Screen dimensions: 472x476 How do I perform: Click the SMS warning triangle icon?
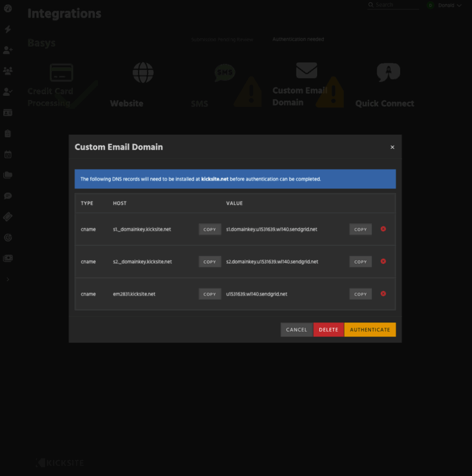tap(248, 92)
